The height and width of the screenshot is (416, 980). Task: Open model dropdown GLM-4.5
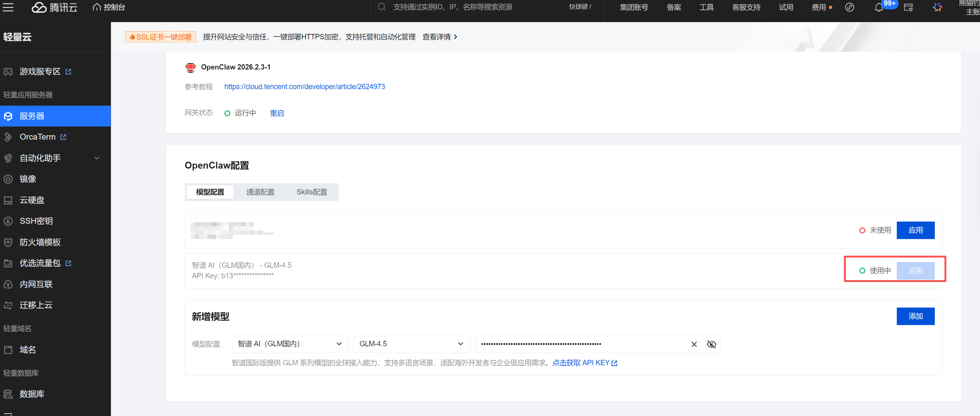point(412,344)
